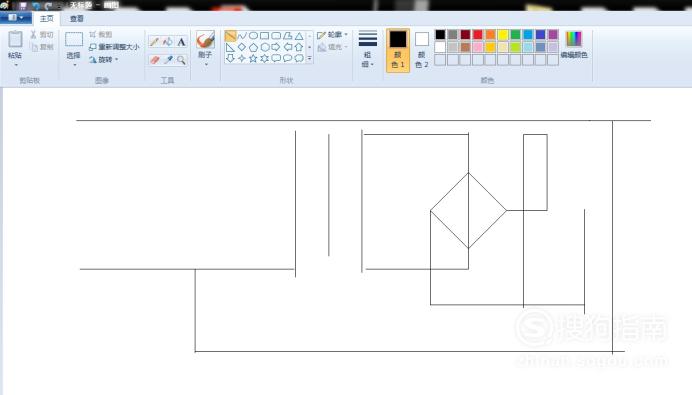This screenshot has width=692, height=395.
Task: Open the Rotate dropdown
Action: 104,60
